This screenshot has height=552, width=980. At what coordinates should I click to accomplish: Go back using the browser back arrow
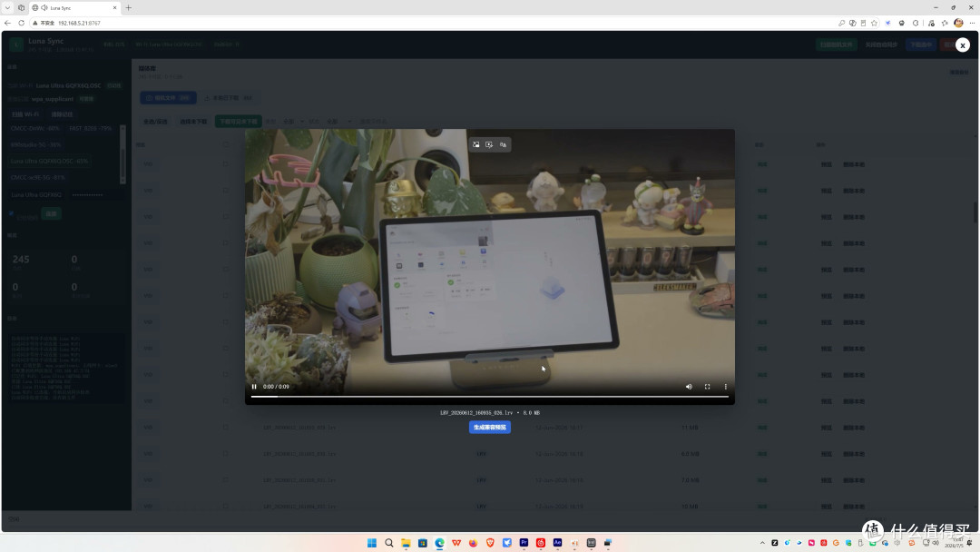click(7, 23)
